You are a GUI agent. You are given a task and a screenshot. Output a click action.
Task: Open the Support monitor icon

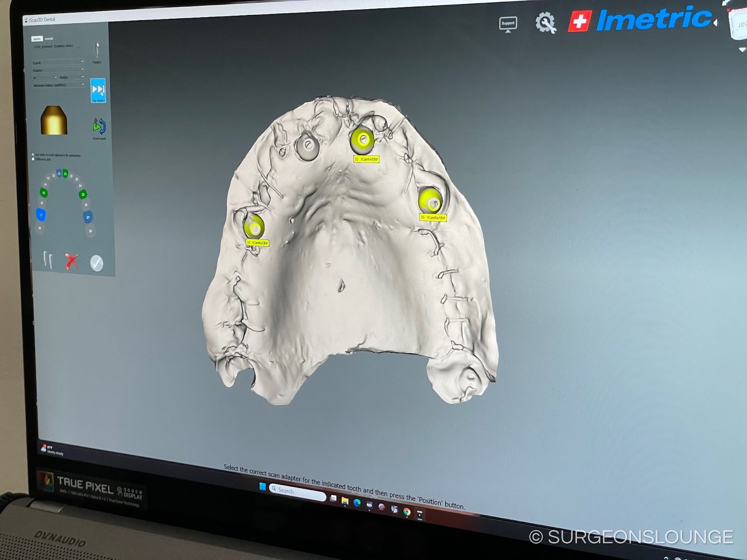tap(508, 24)
